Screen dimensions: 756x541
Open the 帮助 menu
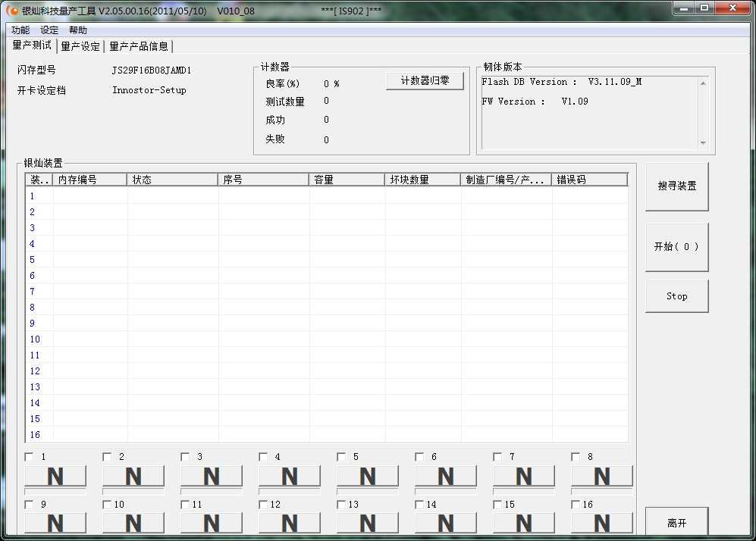[78, 30]
